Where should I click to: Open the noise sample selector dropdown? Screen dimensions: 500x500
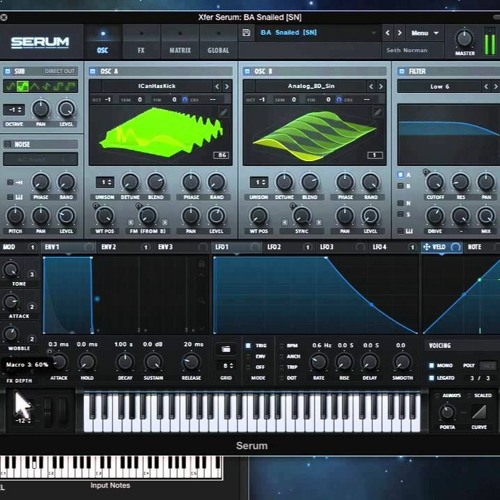point(40,159)
